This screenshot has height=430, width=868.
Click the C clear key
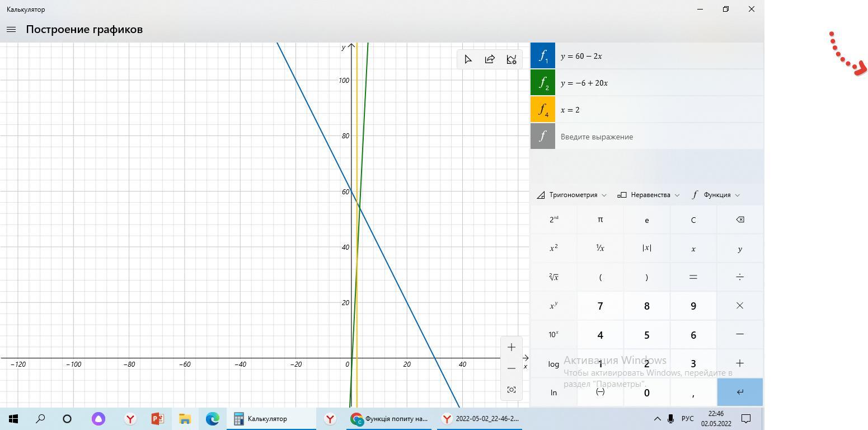click(x=693, y=219)
